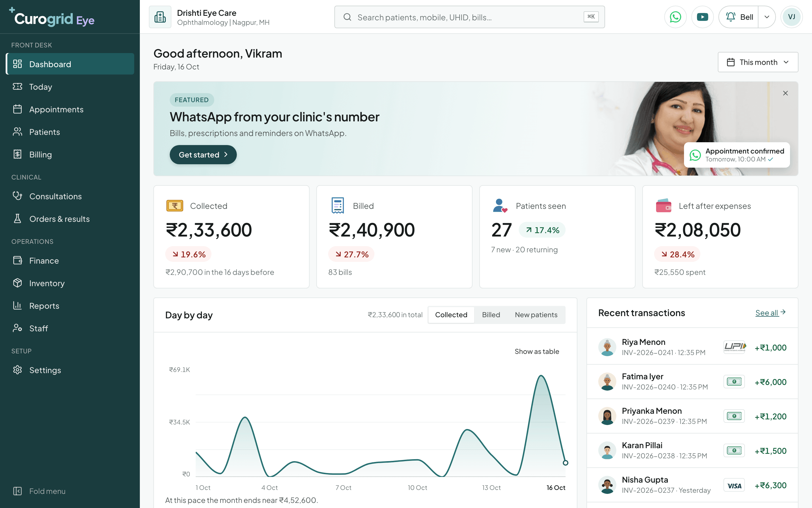Click the Patients seen card icon
812x508 pixels.
[x=500, y=206]
